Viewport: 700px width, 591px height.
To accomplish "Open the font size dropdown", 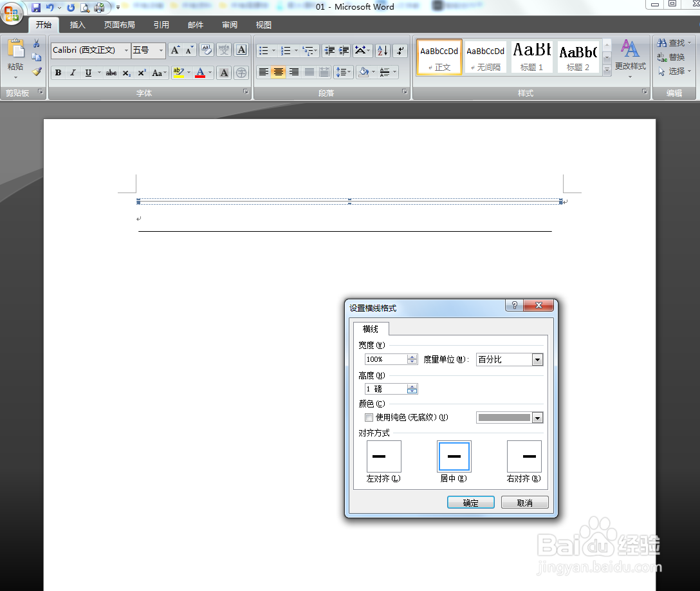I will tap(161, 50).
